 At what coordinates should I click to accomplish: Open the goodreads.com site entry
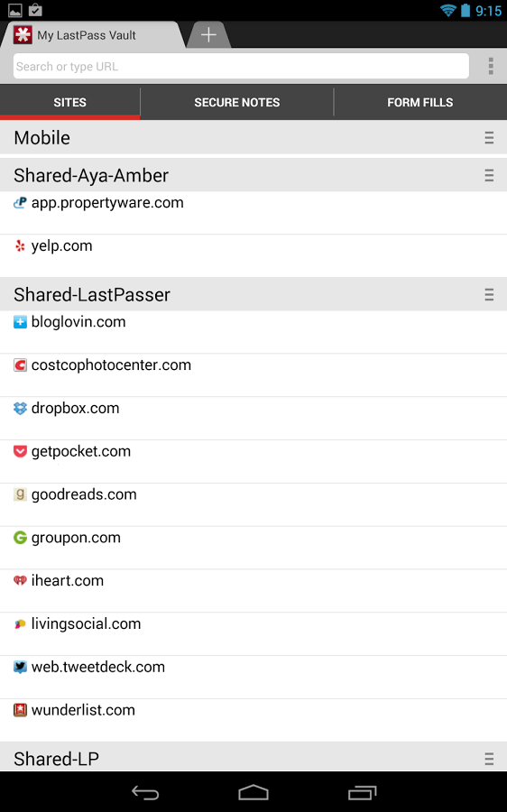[x=253, y=505]
